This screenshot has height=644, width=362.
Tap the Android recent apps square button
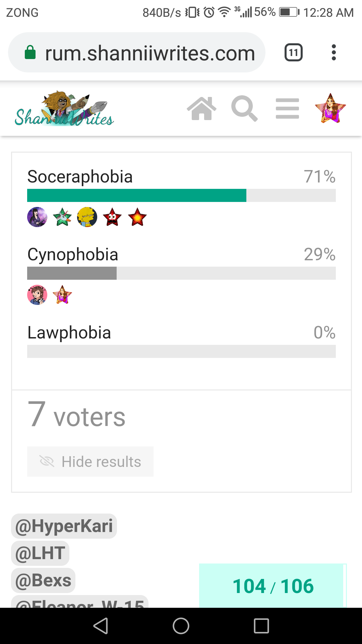click(x=261, y=626)
